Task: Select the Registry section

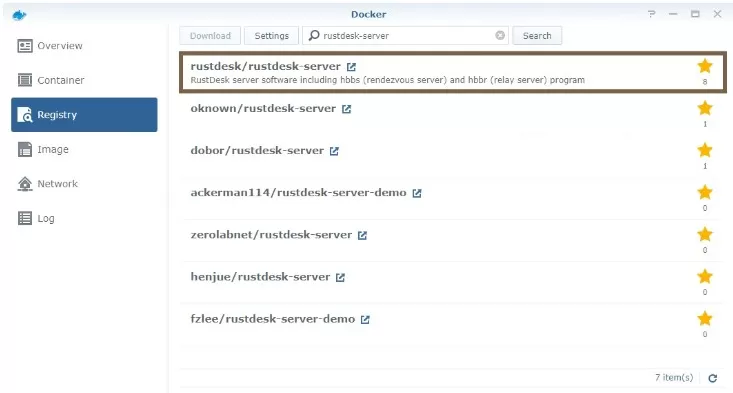Action: coord(84,114)
